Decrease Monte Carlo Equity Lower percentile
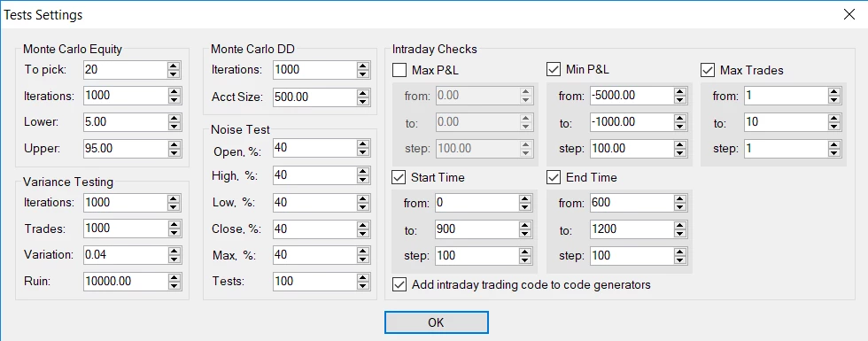This screenshot has height=341, width=868. coord(174,126)
